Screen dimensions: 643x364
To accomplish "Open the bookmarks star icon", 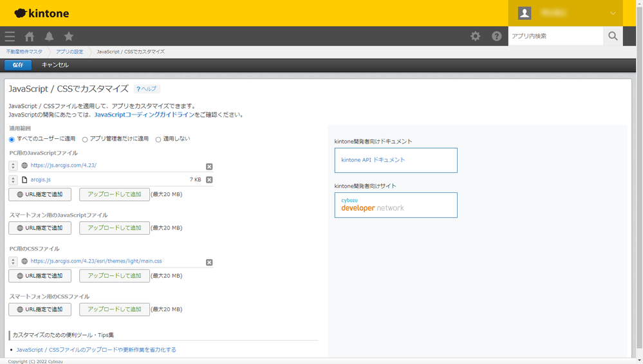I will coord(69,37).
